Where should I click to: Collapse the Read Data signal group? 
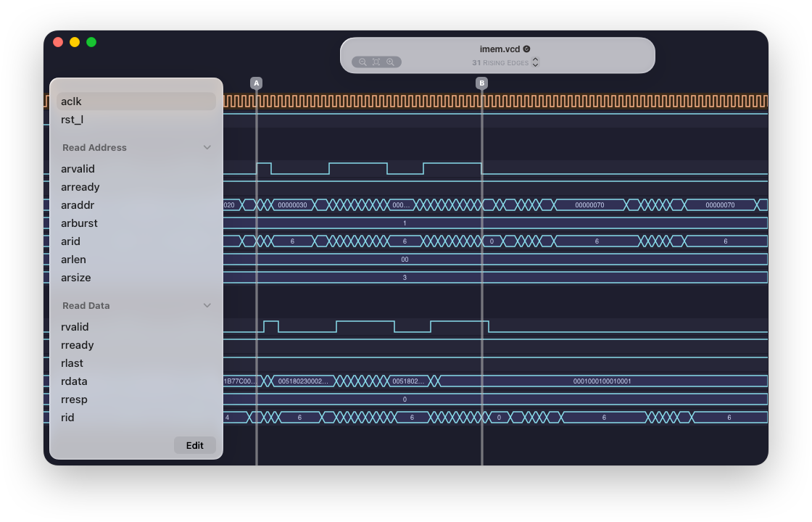(207, 305)
